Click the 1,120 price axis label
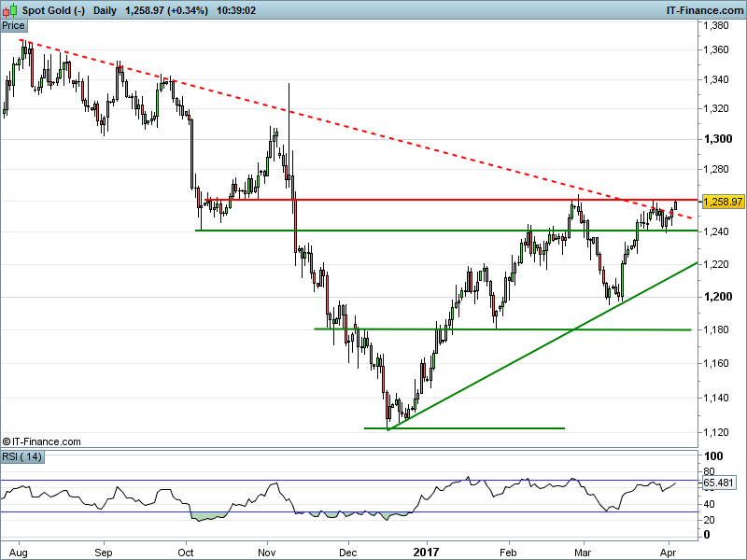The image size is (747, 560). pos(716,432)
